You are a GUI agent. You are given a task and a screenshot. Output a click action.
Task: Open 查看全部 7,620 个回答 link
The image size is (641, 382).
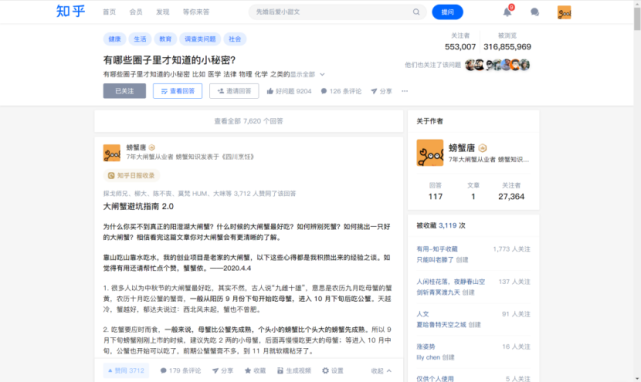click(x=249, y=121)
